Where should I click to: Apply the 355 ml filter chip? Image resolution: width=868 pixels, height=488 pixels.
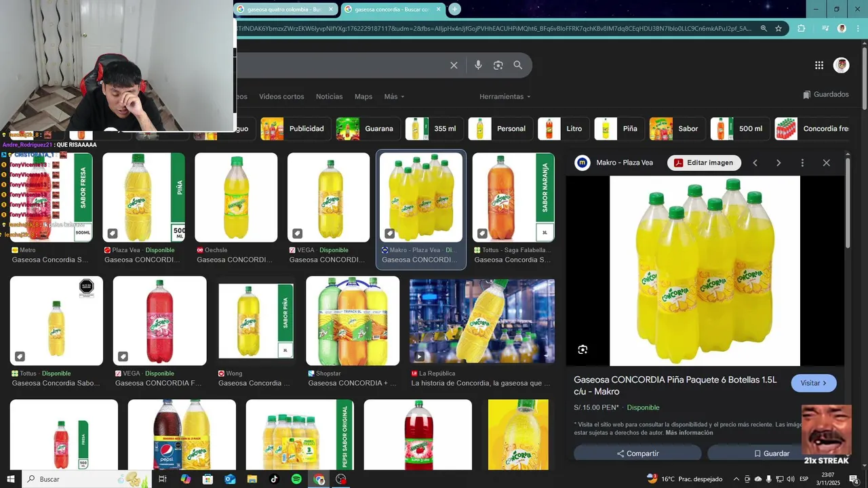pos(434,129)
